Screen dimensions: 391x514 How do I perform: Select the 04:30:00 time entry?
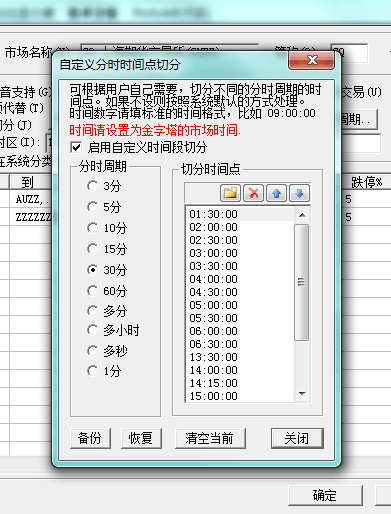tap(240, 292)
